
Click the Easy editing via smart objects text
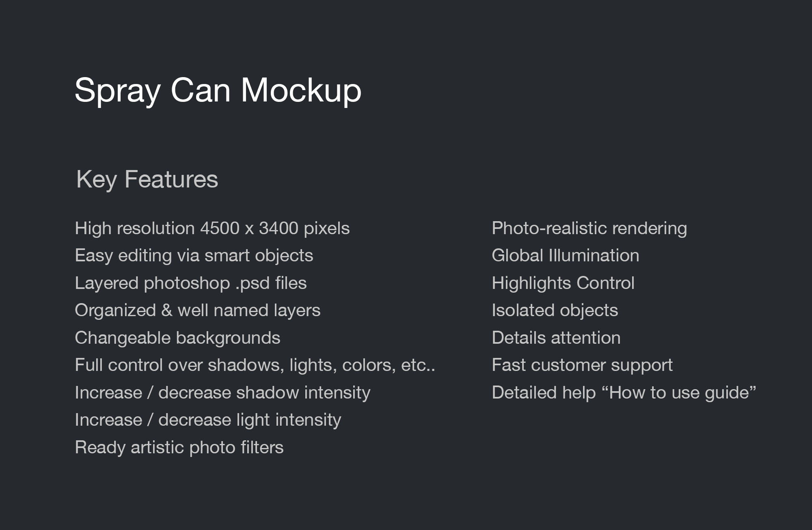point(194,256)
